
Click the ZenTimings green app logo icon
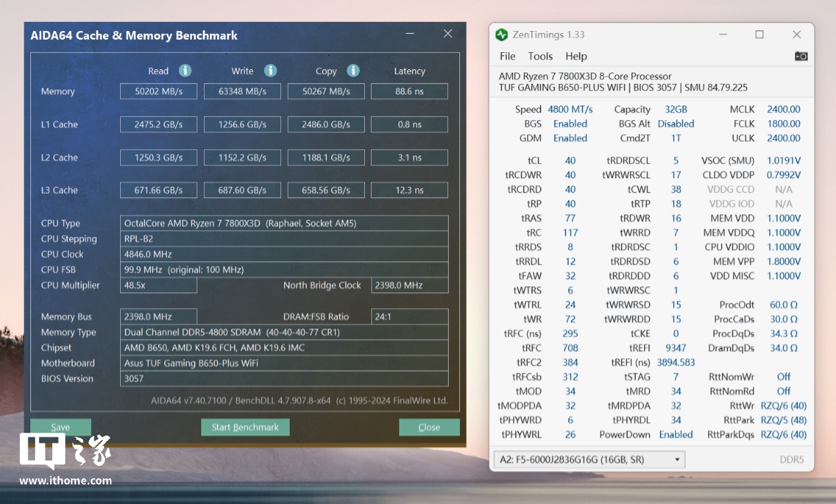point(502,35)
